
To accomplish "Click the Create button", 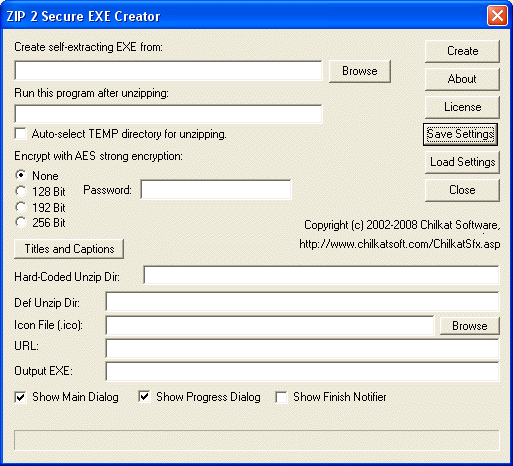I will coord(462,51).
